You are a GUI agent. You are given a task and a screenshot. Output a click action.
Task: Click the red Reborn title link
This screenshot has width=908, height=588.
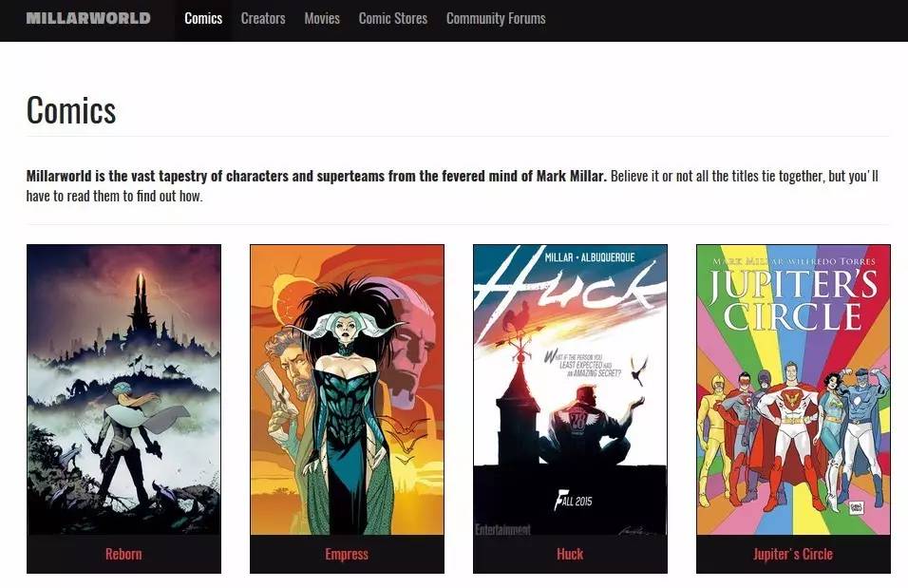(123, 554)
